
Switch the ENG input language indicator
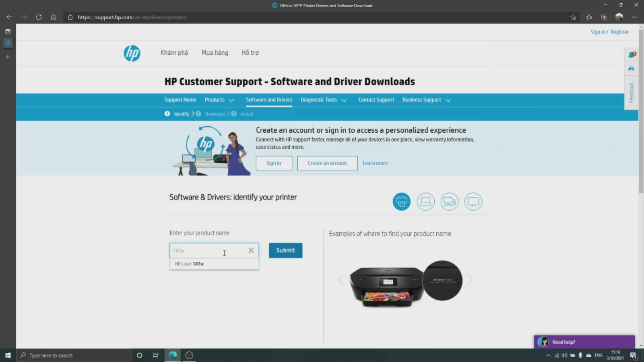(599, 355)
